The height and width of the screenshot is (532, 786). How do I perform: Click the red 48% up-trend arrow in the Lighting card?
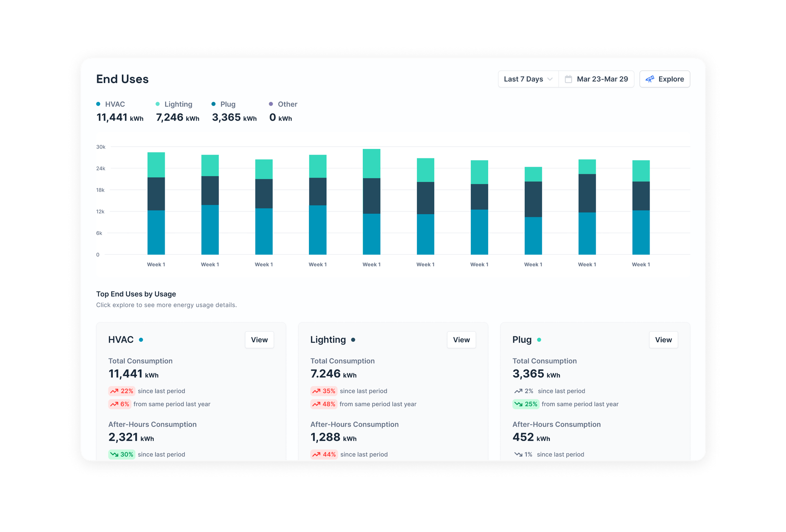(x=316, y=404)
